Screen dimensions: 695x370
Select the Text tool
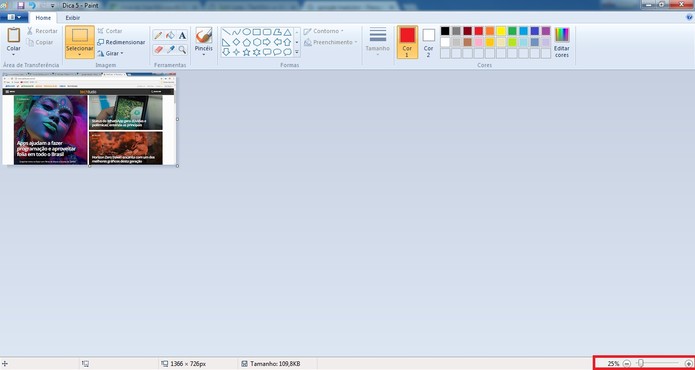(182, 35)
